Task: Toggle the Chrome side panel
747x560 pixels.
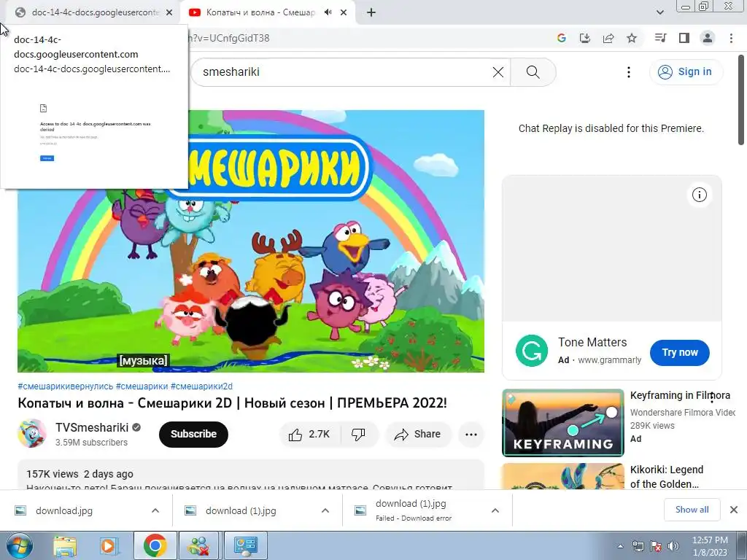Action: pos(684,38)
